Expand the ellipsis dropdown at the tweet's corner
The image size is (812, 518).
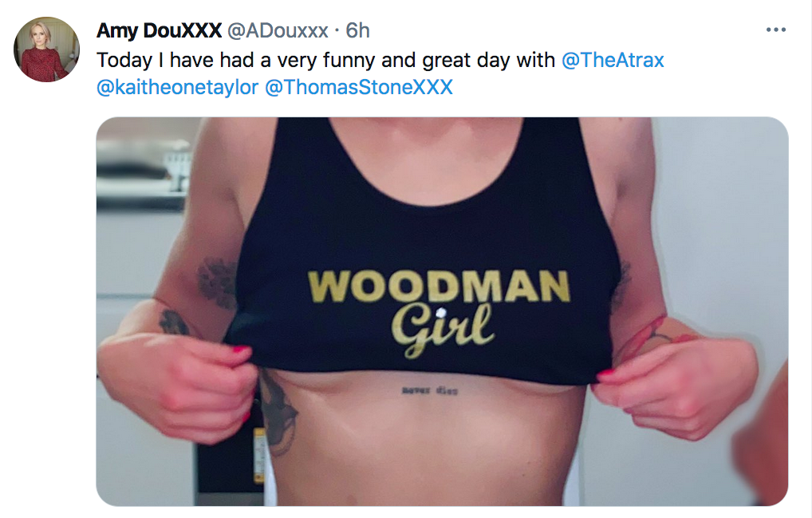point(776,30)
